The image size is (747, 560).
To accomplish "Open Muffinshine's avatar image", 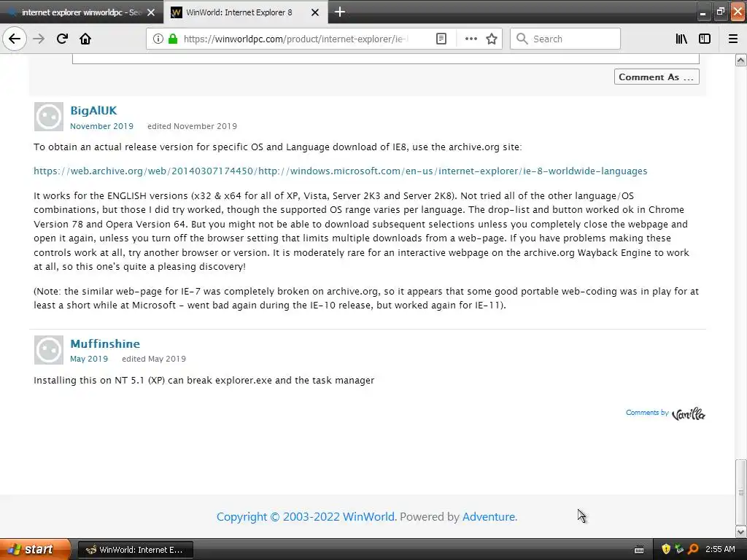I will pyautogui.click(x=49, y=350).
